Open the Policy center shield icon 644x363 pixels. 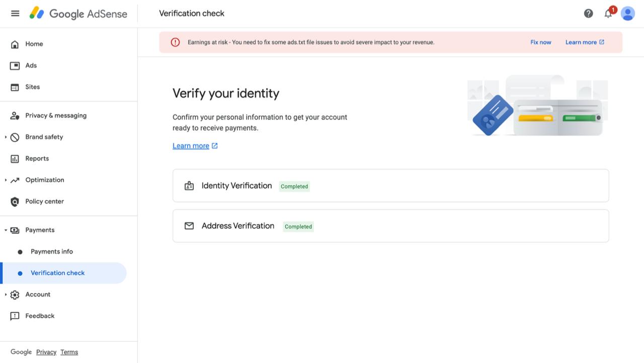(15, 202)
